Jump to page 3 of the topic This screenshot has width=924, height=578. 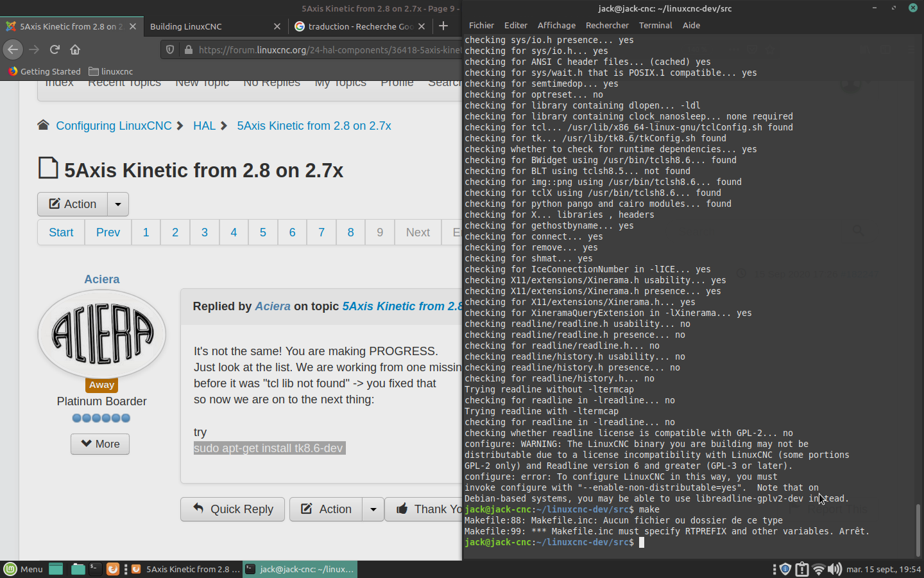(x=205, y=232)
